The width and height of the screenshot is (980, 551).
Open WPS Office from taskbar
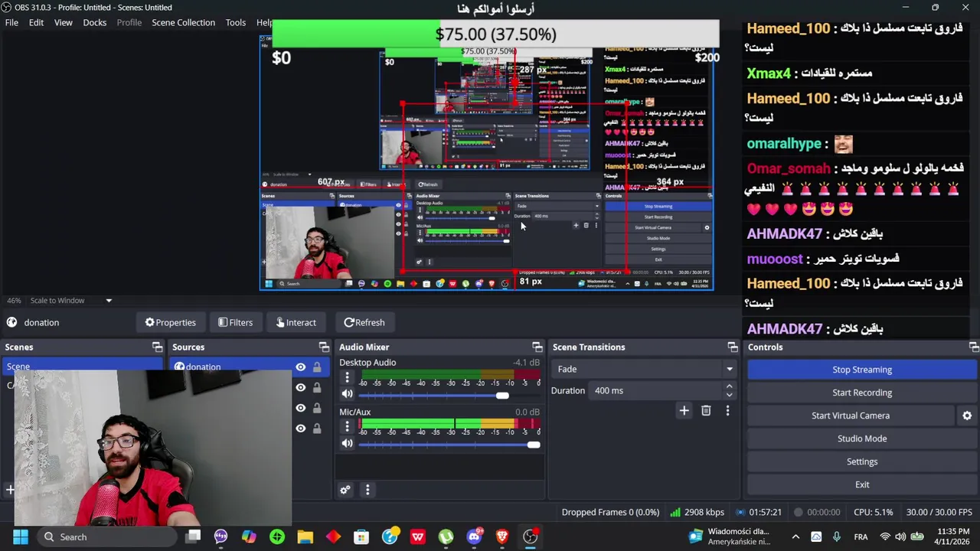417,536
